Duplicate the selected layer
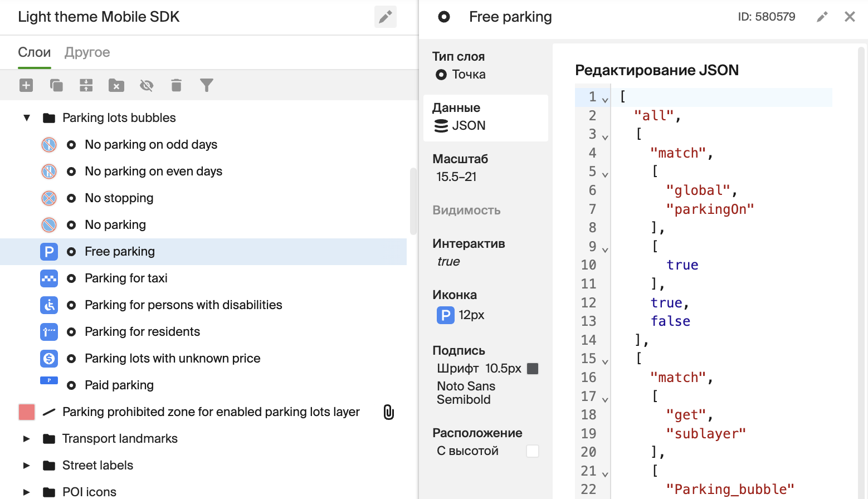The height and width of the screenshot is (499, 868). [x=56, y=85]
